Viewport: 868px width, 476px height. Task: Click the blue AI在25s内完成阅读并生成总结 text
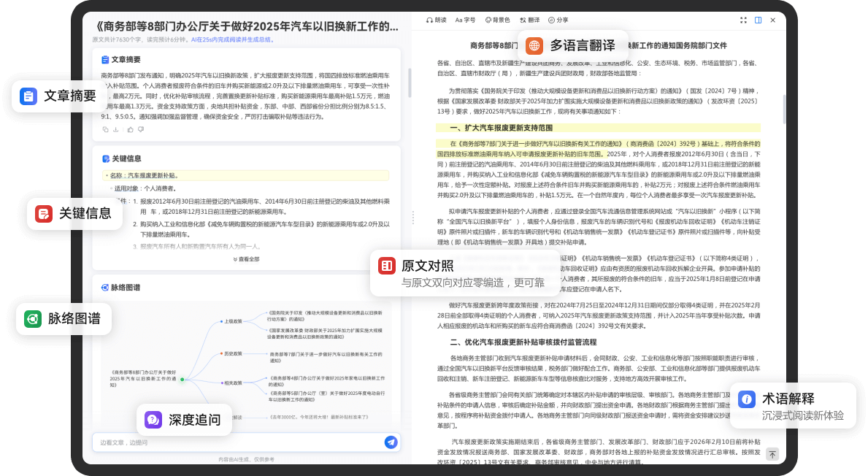click(232, 40)
